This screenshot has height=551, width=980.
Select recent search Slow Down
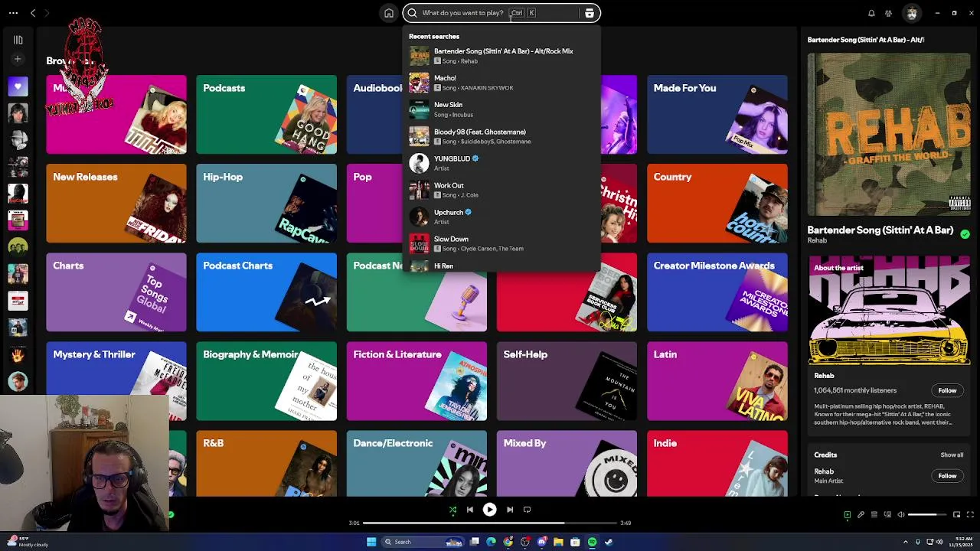point(501,243)
